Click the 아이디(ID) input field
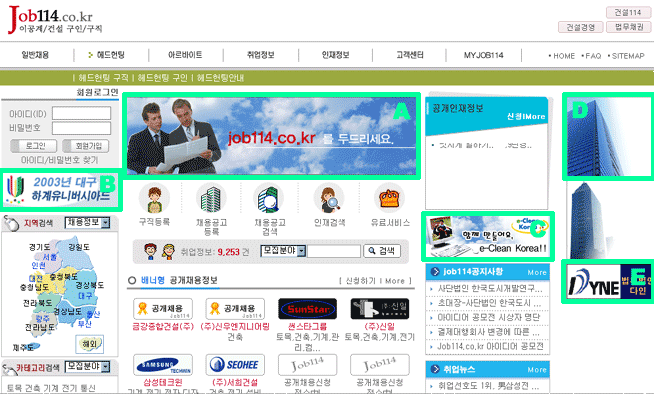The width and height of the screenshot is (654, 394). [82, 113]
